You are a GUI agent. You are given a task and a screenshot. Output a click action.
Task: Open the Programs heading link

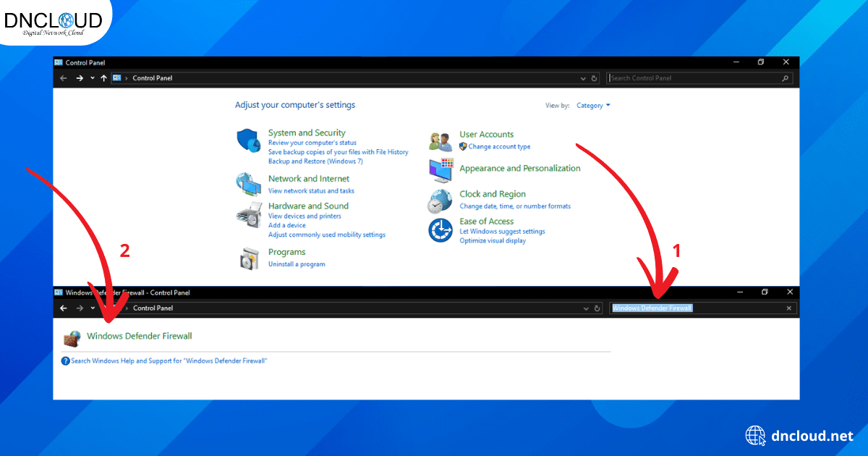click(286, 253)
